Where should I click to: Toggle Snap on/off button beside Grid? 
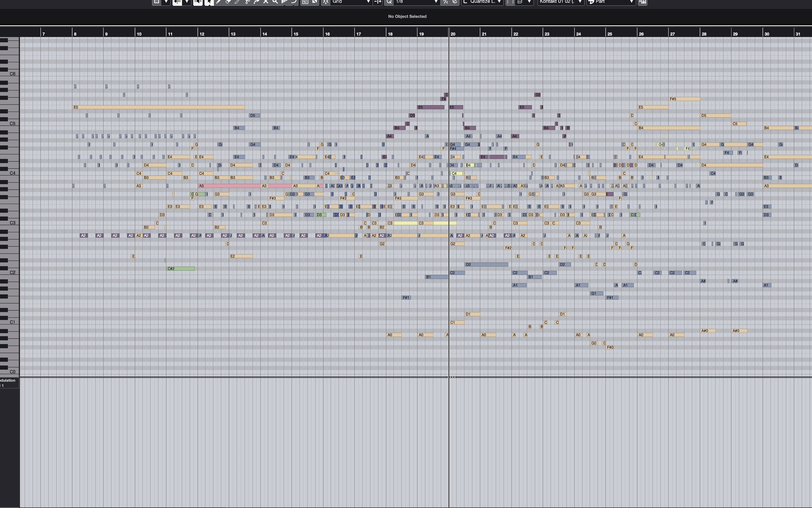(x=326, y=2)
